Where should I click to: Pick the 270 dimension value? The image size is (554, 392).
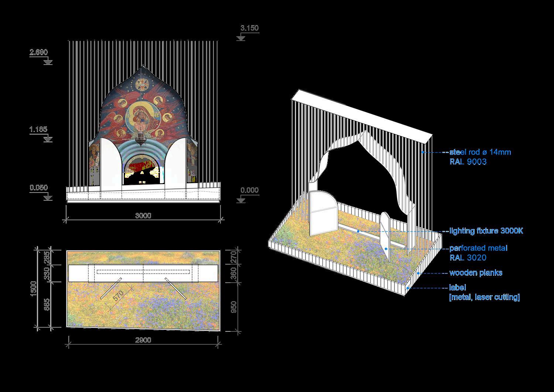[234, 257]
